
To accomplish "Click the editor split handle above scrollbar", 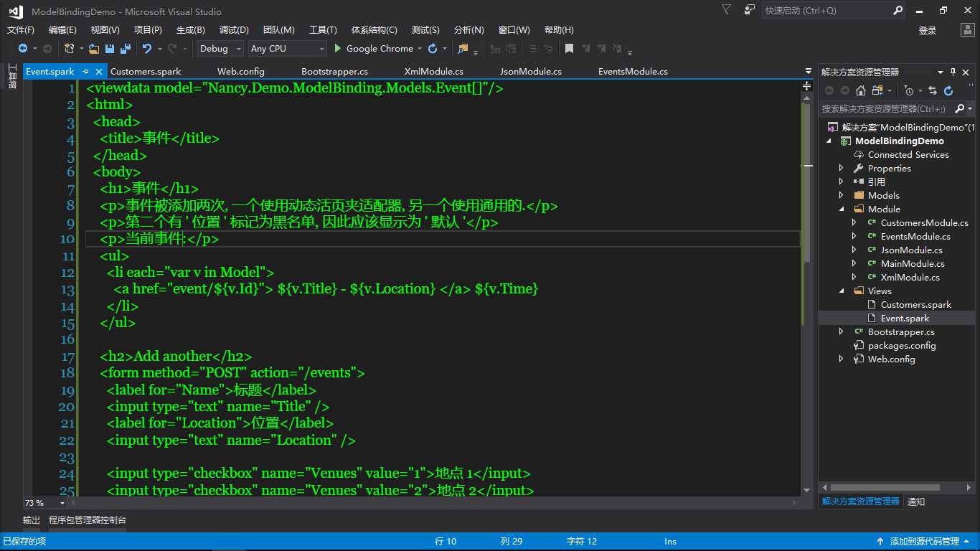I will 807,86.
